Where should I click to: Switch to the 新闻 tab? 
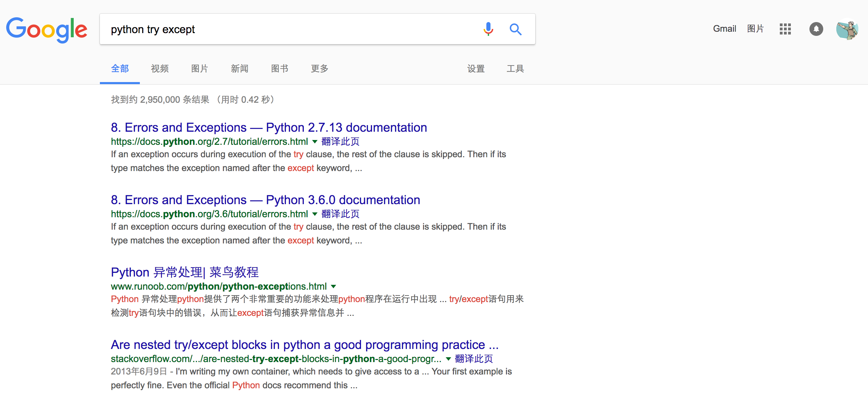click(x=239, y=69)
